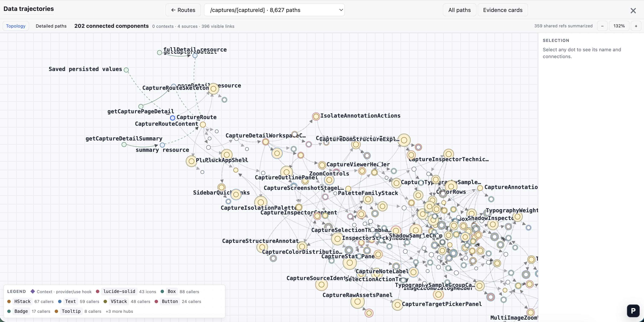Click the Context provider/use hook legend entry
644x322 pixels.
(61, 292)
